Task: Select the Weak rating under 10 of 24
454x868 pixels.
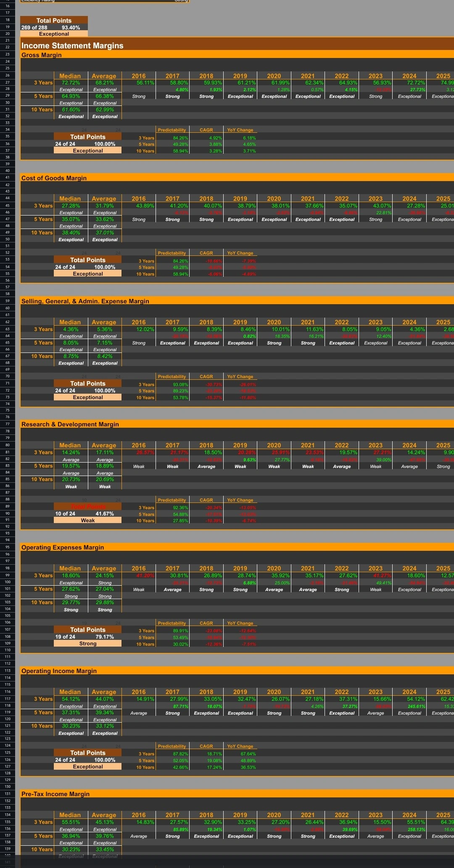Action: [x=87, y=521]
